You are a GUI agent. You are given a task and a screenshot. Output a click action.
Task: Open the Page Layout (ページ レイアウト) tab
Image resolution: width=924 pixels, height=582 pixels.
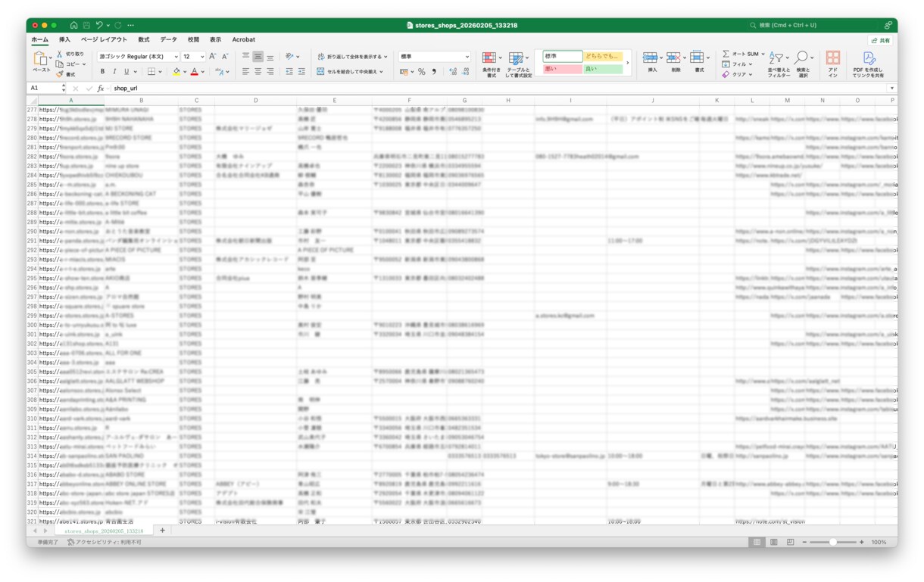105,39
